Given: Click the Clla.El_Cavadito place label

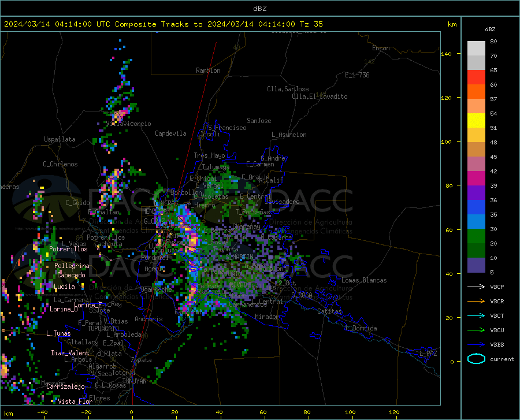Looking at the screenshot, I should click(x=320, y=97).
